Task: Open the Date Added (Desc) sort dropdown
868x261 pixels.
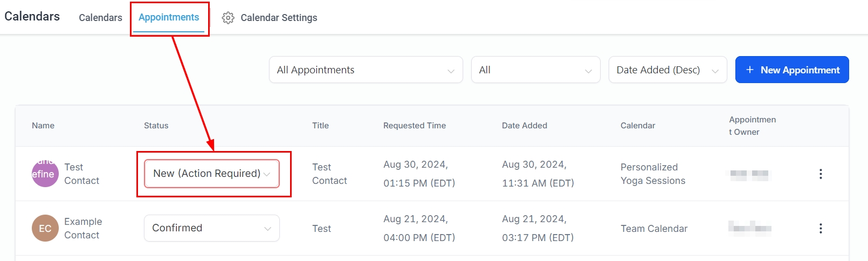Action: [x=667, y=70]
